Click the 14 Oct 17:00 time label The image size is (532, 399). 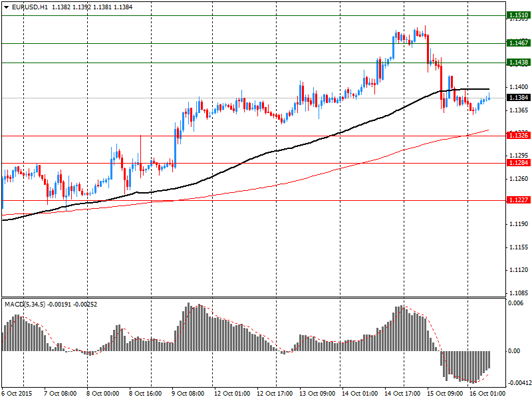point(402,393)
